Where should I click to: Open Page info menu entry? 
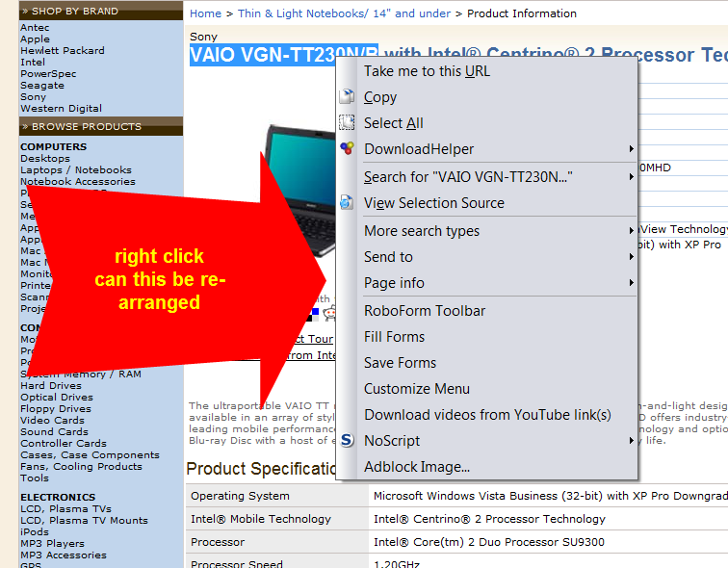coord(486,283)
